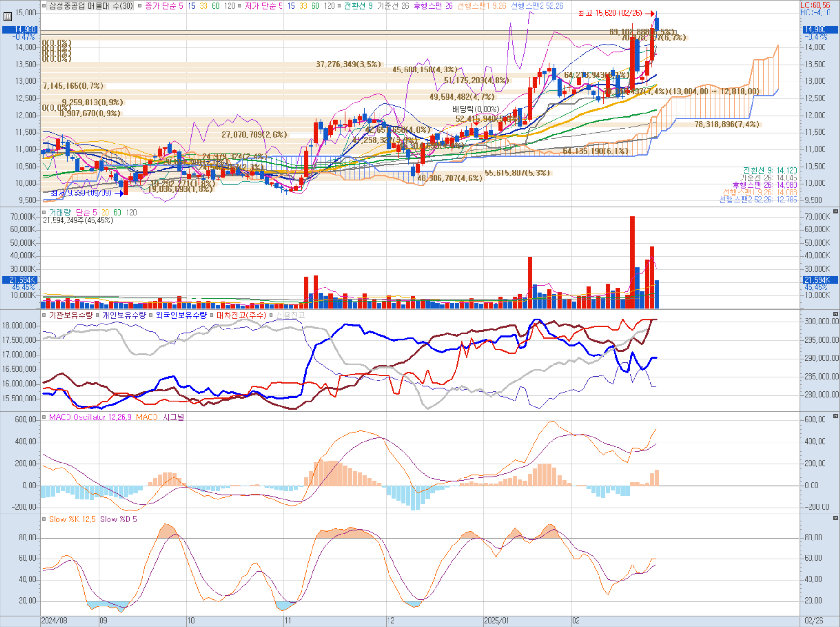Select the 전환선 9 indicator label

[358, 6]
